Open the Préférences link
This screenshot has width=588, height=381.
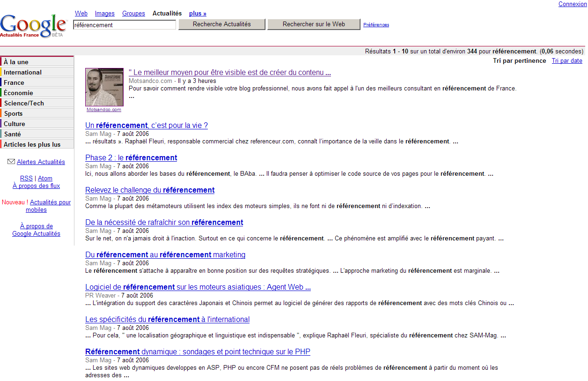pyautogui.click(x=376, y=25)
